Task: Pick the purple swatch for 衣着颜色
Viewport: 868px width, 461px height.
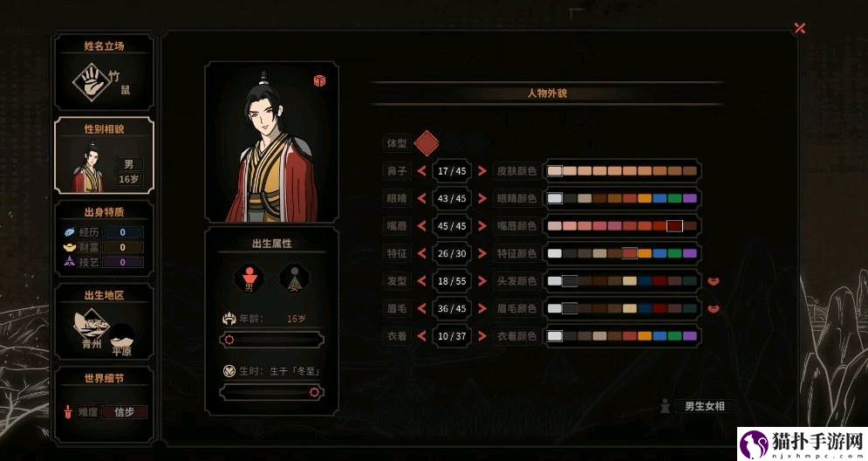Action: [x=689, y=336]
